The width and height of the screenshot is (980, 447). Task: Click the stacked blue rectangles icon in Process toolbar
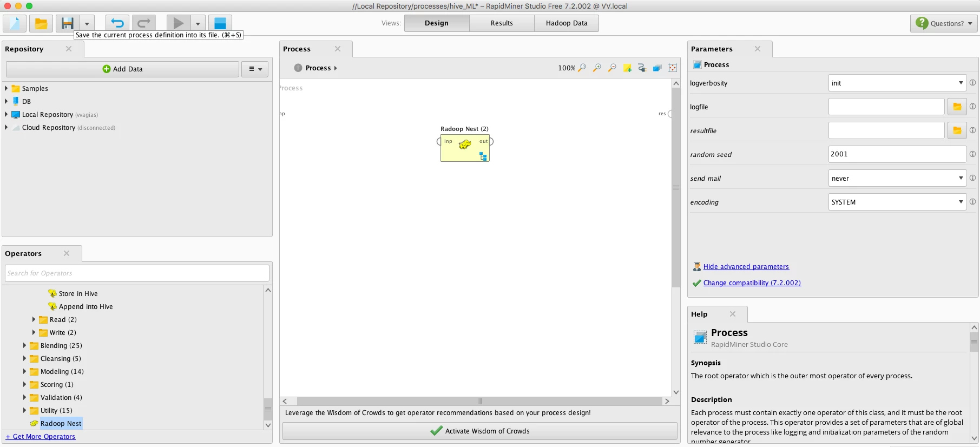coord(657,68)
